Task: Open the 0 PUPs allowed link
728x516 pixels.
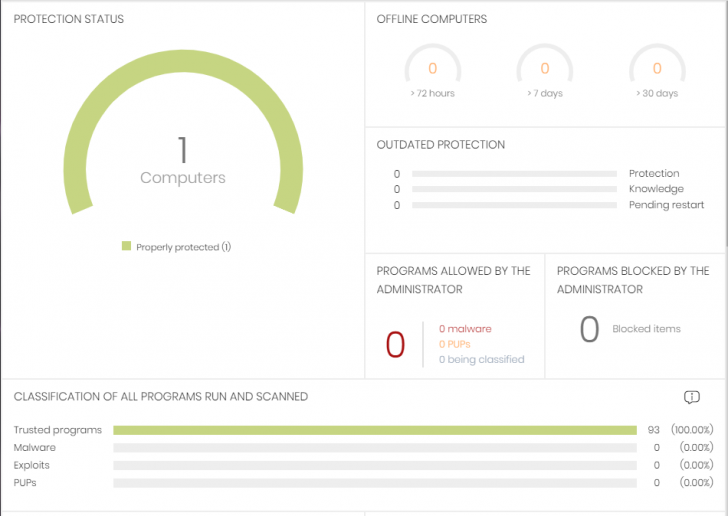Action: 455,344
